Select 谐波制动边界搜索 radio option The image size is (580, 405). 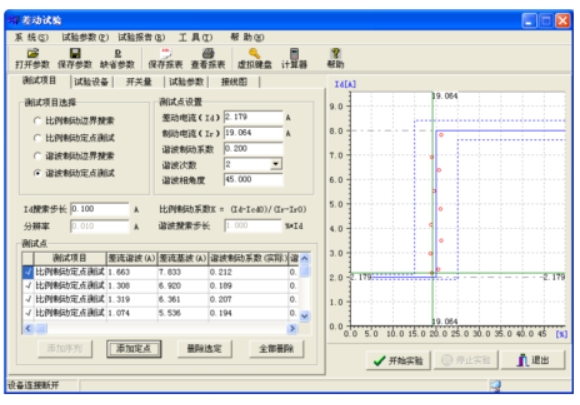pyautogui.click(x=37, y=156)
